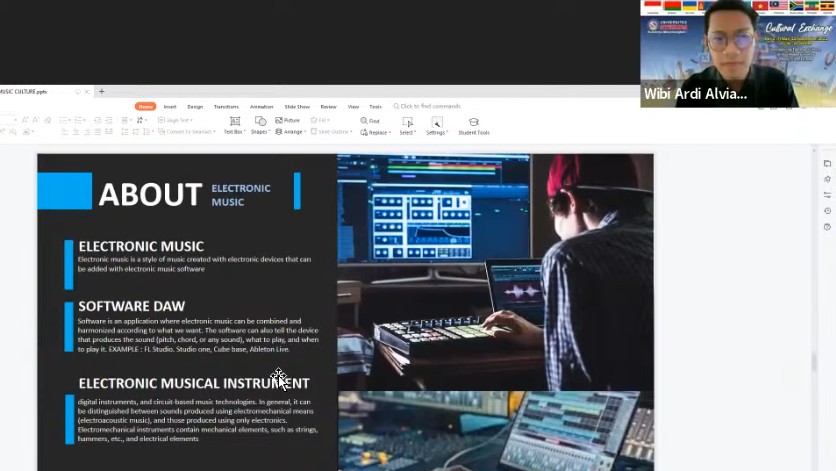The height and width of the screenshot is (471, 836).
Task: Click the Select tool icon
Action: (407, 122)
